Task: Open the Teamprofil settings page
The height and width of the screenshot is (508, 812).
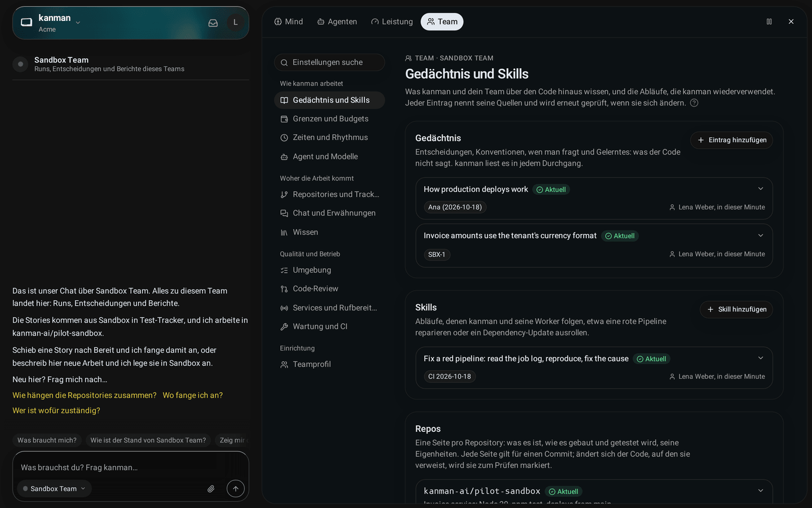Action: click(x=329, y=364)
